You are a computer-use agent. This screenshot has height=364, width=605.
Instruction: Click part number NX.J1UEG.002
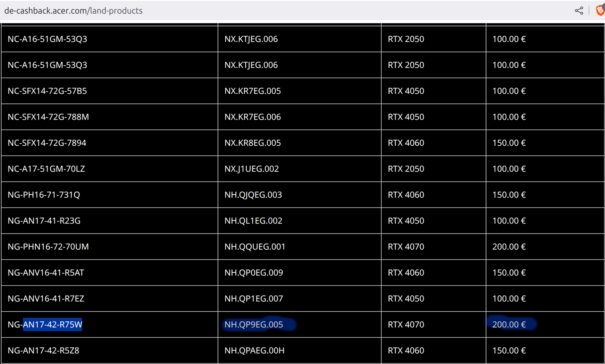click(x=251, y=169)
